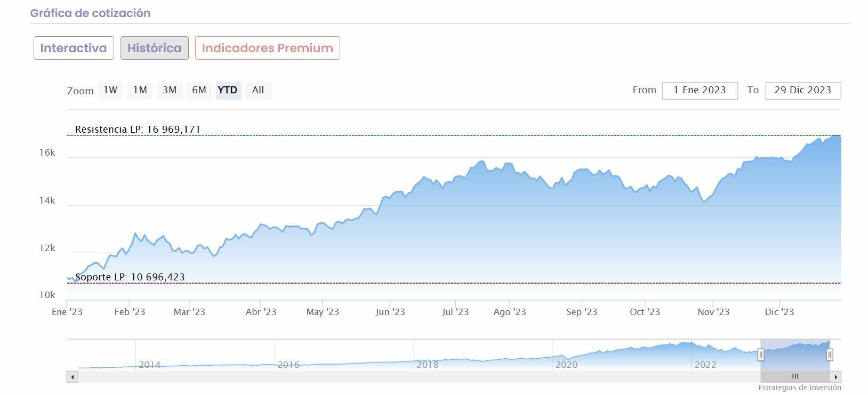868x395 pixels.
Task: Click the Estrategias de Inversión credit link
Action: point(799,388)
